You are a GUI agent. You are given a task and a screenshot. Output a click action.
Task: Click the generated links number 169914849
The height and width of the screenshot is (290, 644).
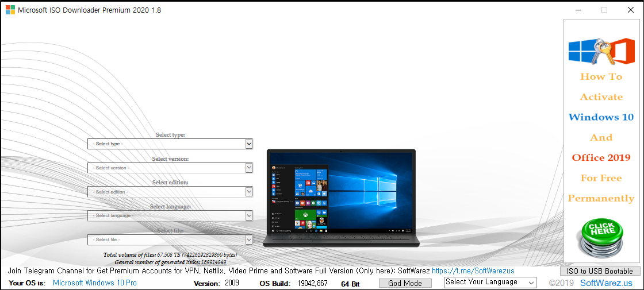(213, 262)
